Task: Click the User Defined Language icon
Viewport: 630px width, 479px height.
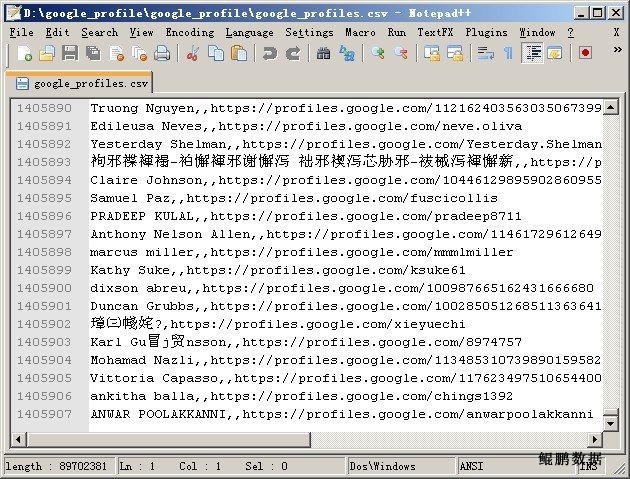Action: (x=554, y=53)
